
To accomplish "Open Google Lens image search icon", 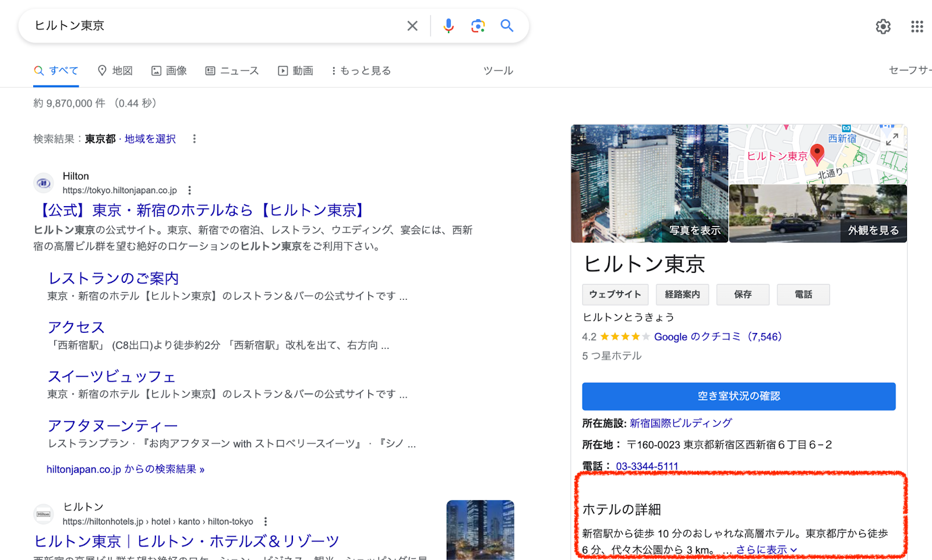I will (x=478, y=26).
